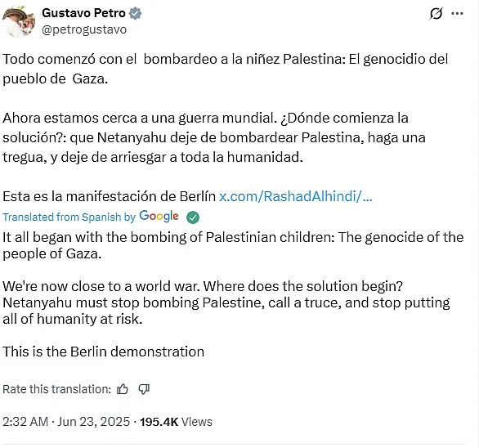
Task: Rate translation with thumbs down
Action: pyautogui.click(x=144, y=389)
